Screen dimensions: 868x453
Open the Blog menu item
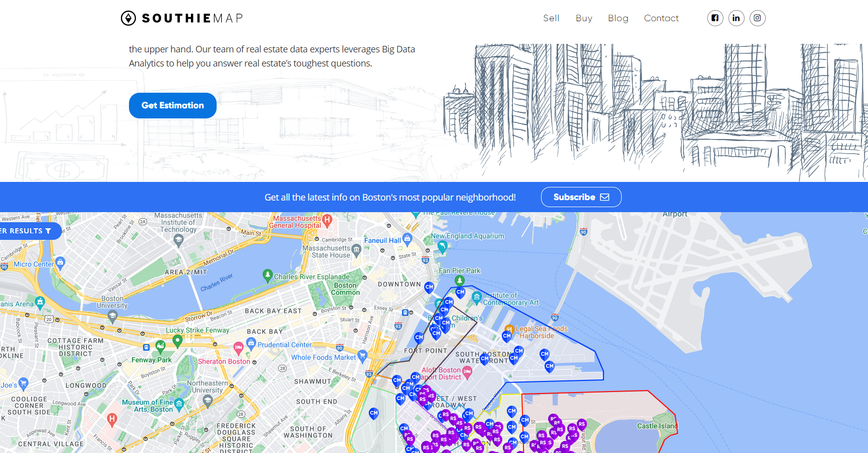click(618, 18)
